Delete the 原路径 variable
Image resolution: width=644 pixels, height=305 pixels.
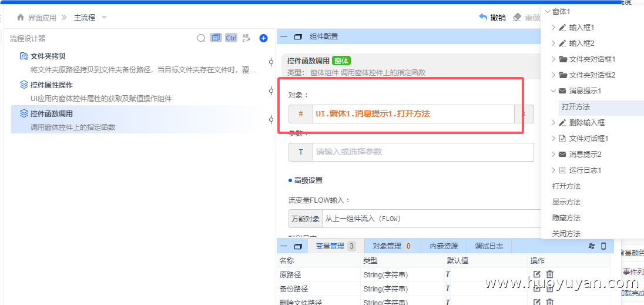click(x=550, y=274)
